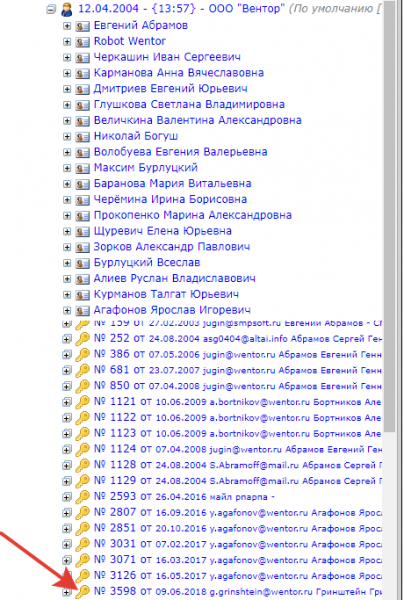Click contact card icon for Глушкова Светлана Владимировна
Viewport: 404px width, 600px height.
pyautogui.click(x=82, y=105)
